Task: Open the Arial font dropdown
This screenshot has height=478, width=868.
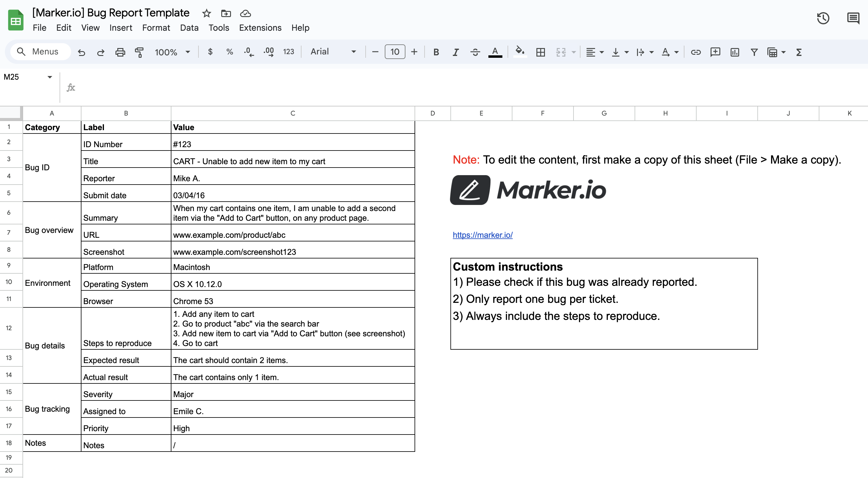Action: tap(334, 52)
